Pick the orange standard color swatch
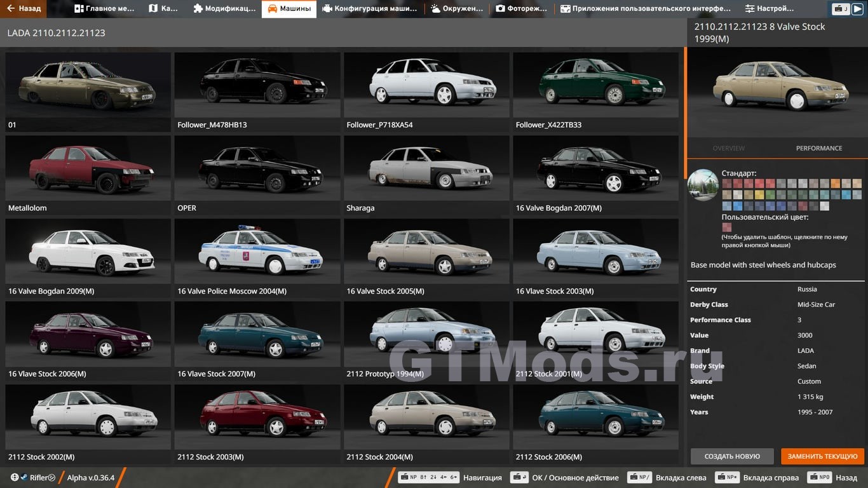This screenshot has width=868, height=488. [835, 184]
